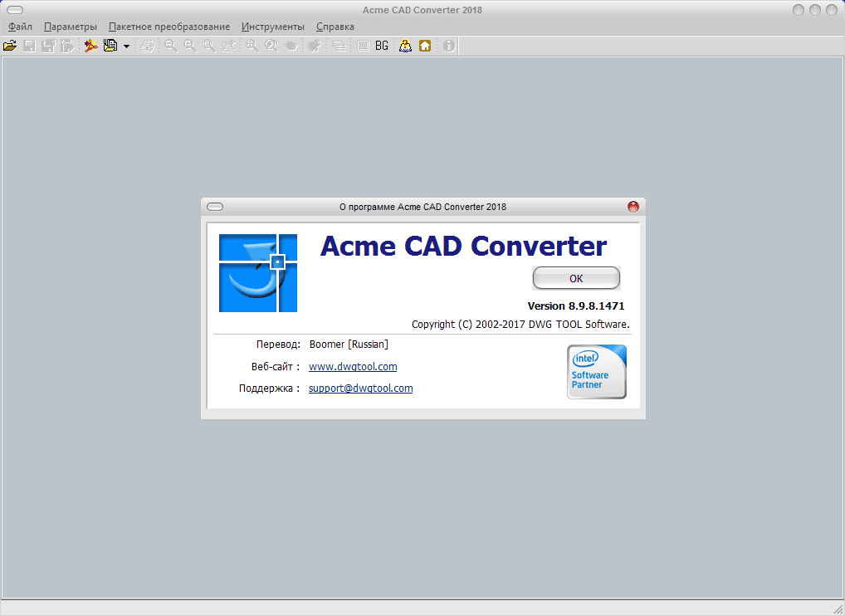Click the grayed-out double floppy Save As icon
This screenshot has height=616, width=845.
pyautogui.click(x=48, y=46)
